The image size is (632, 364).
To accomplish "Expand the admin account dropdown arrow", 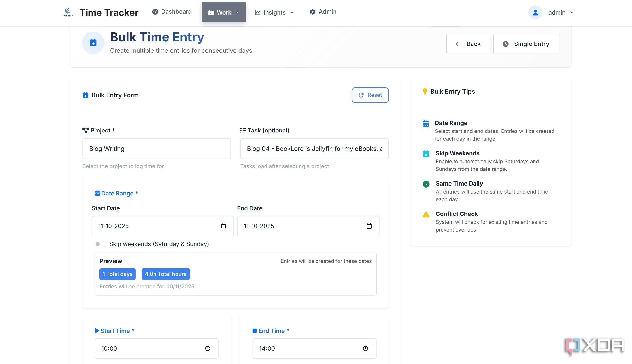I will (572, 13).
